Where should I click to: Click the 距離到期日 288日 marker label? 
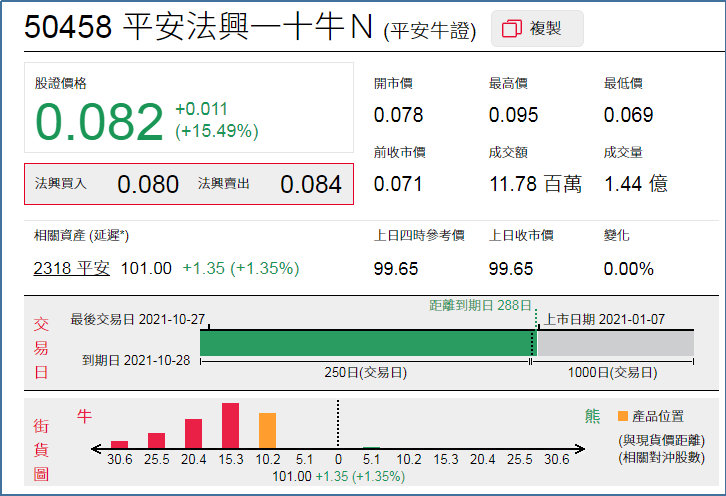[x=480, y=305]
